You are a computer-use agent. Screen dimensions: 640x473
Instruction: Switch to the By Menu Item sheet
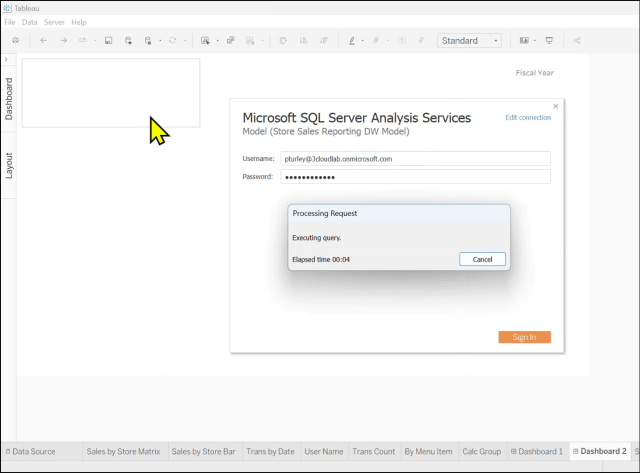point(428,451)
